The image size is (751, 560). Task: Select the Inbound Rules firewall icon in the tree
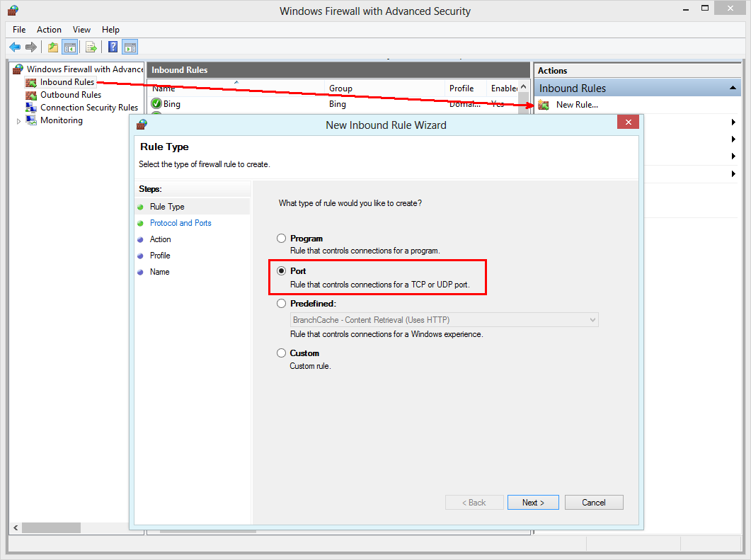pos(31,81)
